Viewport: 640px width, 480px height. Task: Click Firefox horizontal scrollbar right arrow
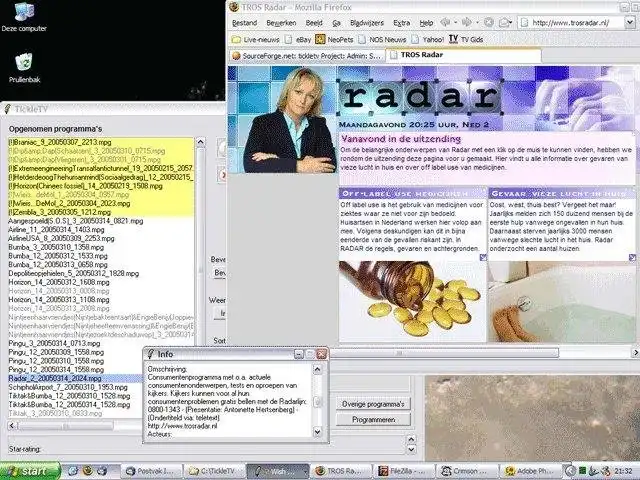coord(635,353)
